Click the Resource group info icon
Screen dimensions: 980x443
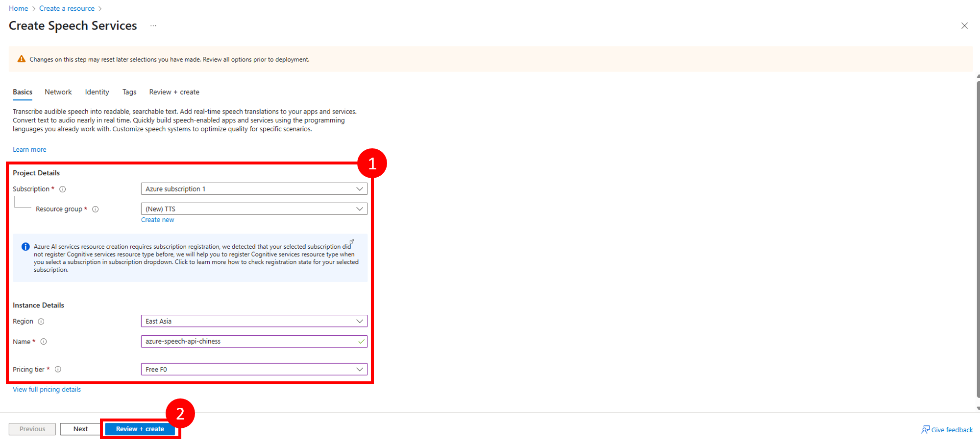[x=96, y=210]
